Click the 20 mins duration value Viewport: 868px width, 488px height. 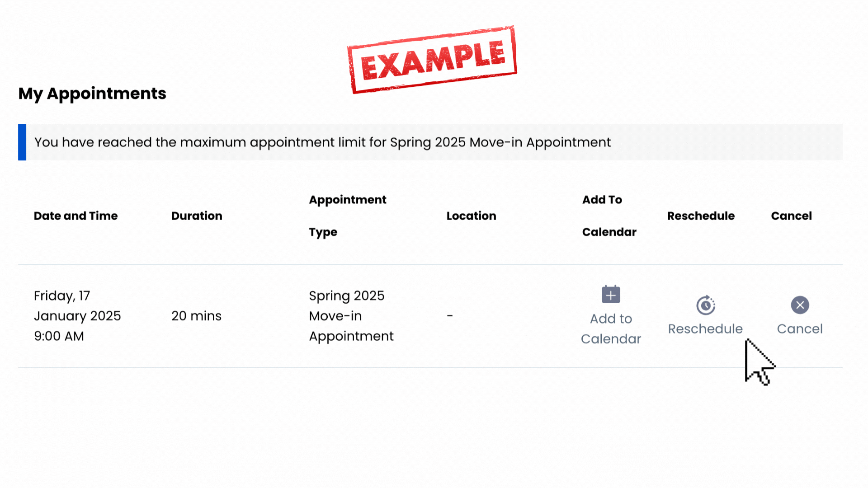(x=197, y=315)
